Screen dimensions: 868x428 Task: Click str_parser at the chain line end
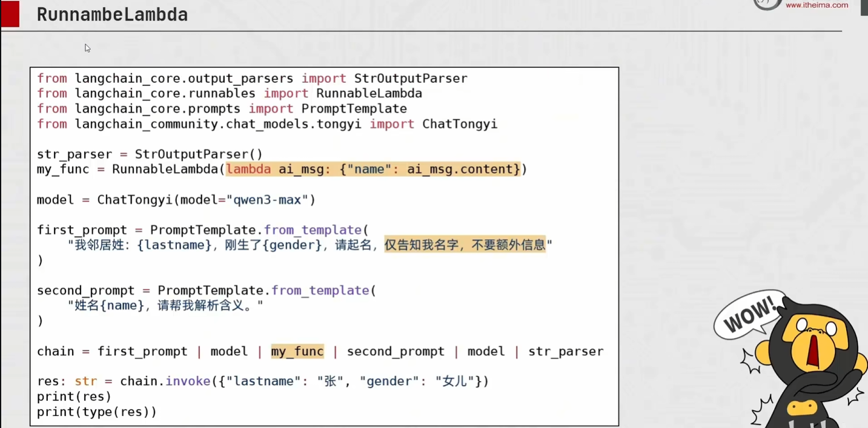(566, 351)
